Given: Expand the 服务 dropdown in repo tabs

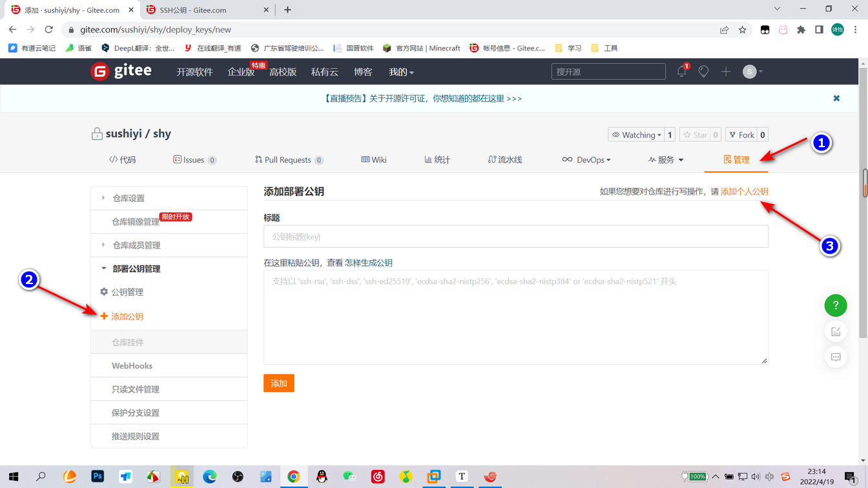Looking at the screenshot, I should tap(666, 159).
